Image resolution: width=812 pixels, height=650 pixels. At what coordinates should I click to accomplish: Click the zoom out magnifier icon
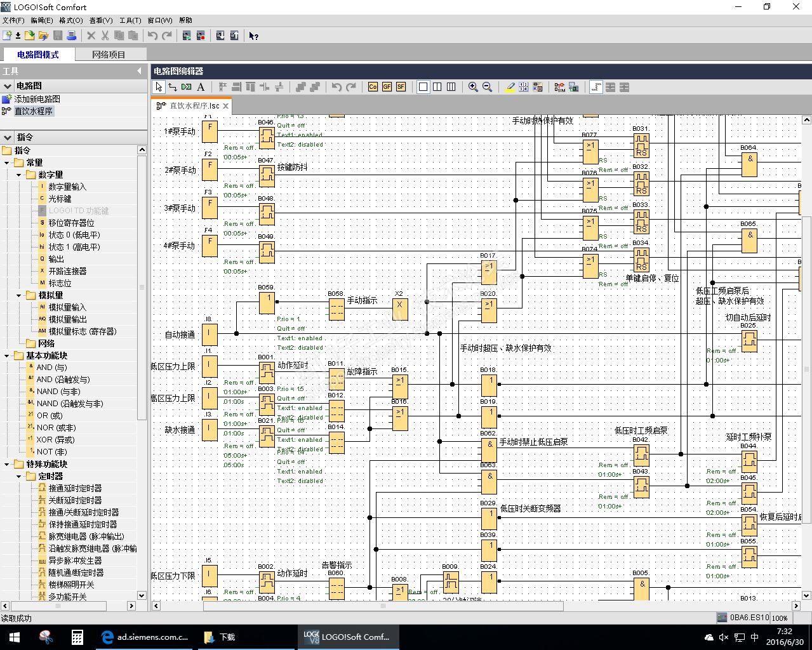(487, 87)
